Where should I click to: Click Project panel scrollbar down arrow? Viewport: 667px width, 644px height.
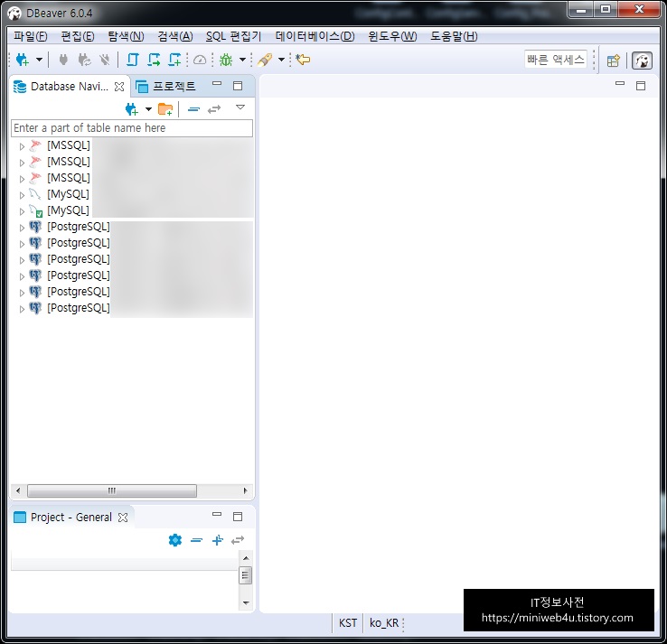click(x=246, y=602)
